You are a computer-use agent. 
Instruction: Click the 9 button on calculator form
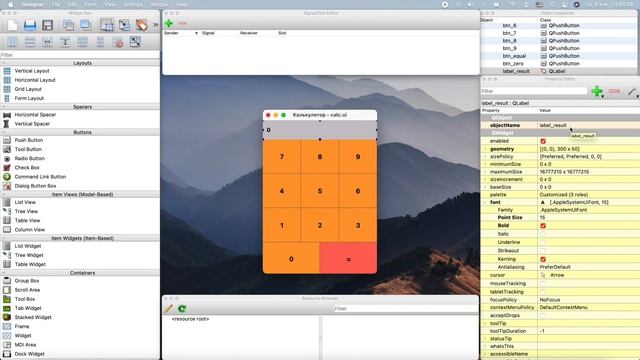click(x=358, y=157)
